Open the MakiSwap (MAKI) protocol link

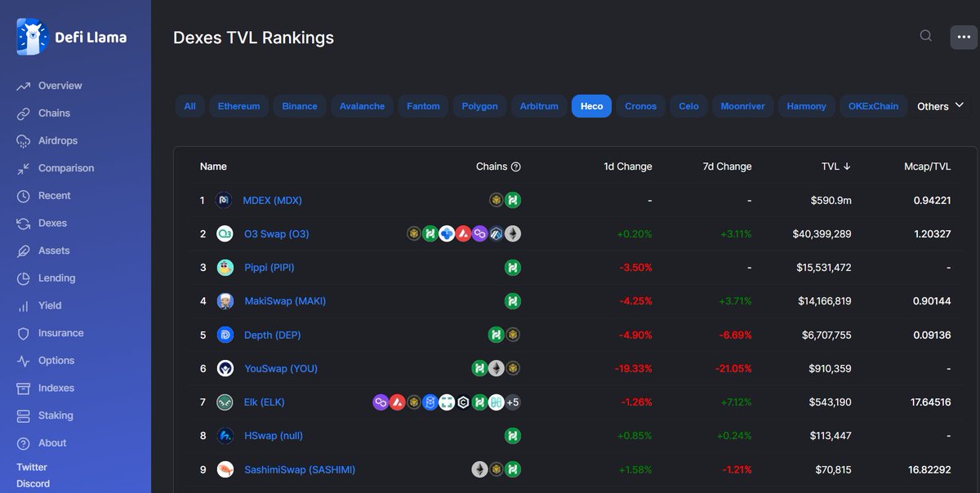(285, 301)
